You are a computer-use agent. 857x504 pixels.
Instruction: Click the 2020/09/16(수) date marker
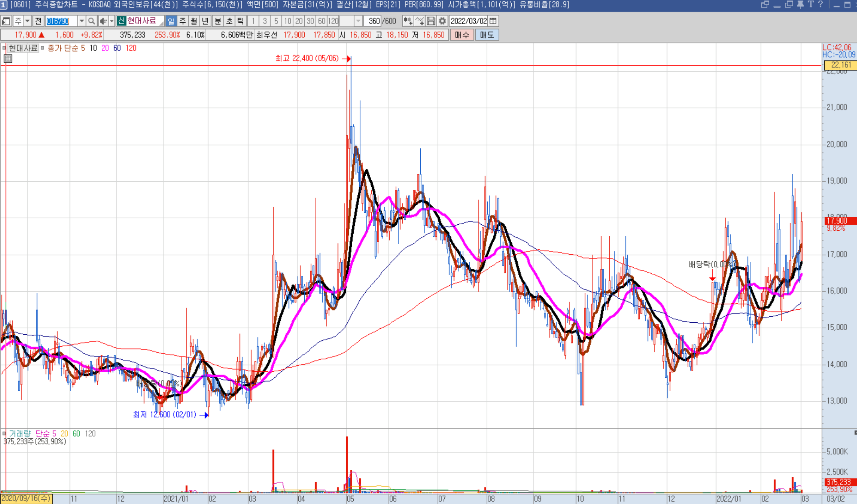click(x=26, y=499)
